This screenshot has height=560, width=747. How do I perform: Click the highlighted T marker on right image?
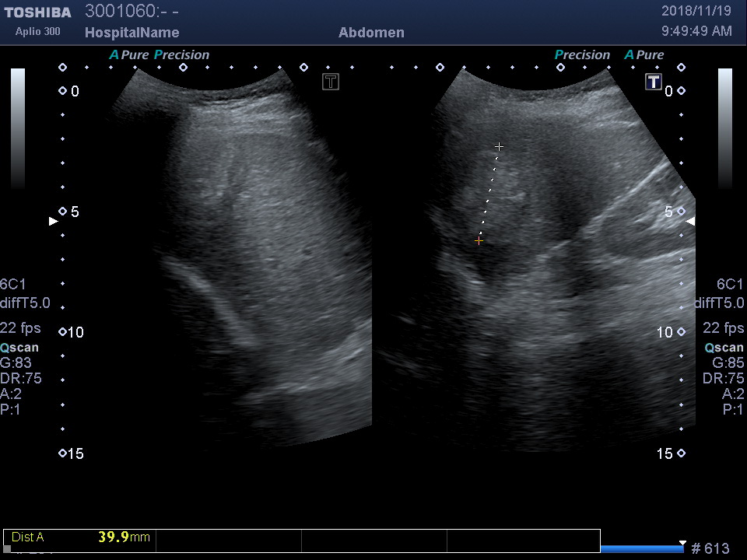click(x=654, y=82)
